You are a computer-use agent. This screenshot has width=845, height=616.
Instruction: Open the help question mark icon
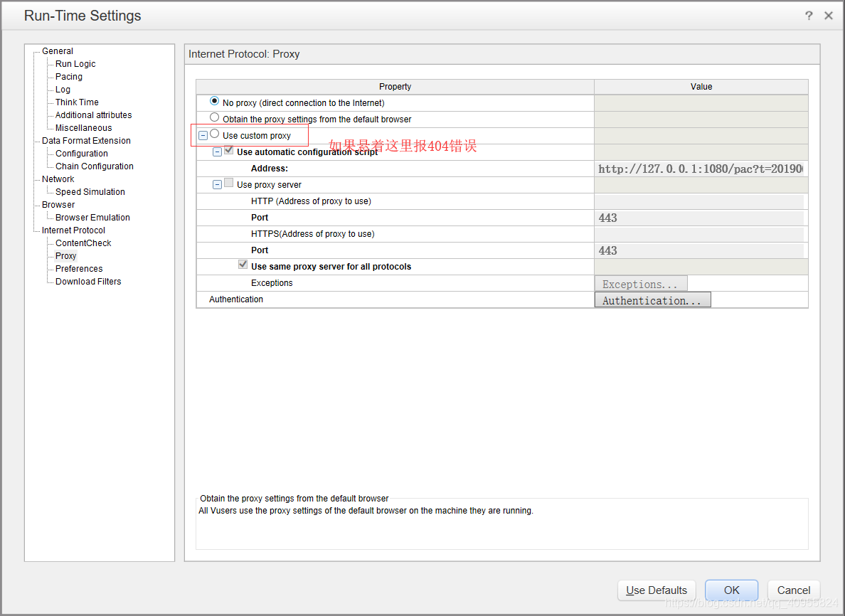click(808, 16)
